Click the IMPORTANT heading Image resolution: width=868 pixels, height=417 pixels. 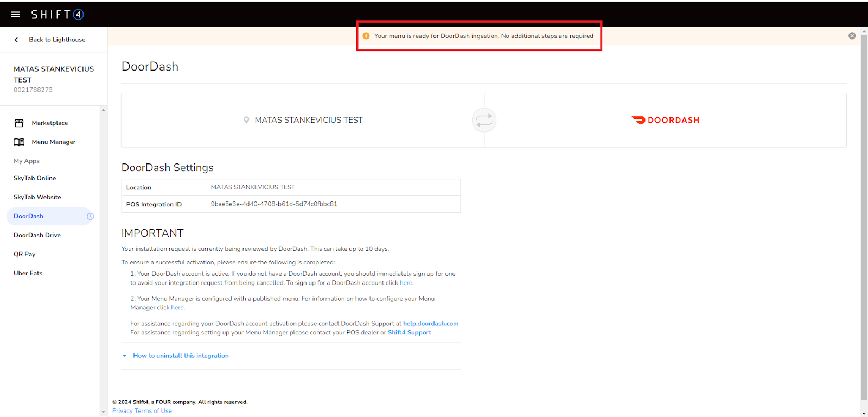pyautogui.click(x=152, y=233)
